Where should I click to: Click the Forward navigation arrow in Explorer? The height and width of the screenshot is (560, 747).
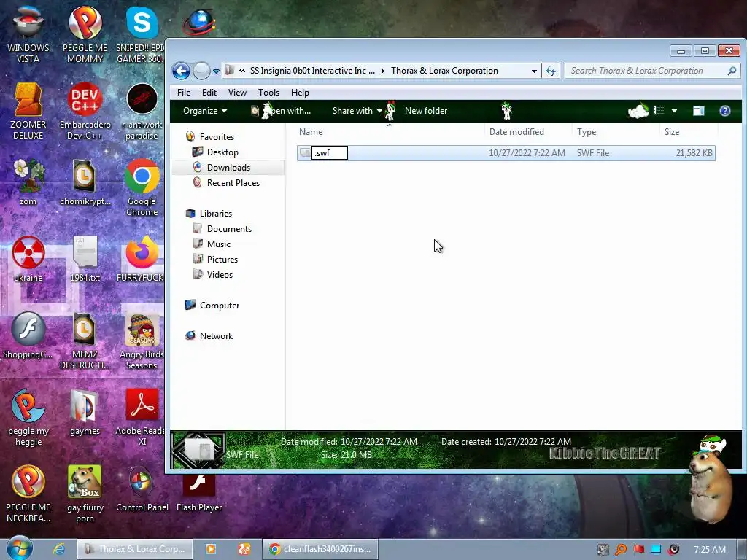point(201,71)
